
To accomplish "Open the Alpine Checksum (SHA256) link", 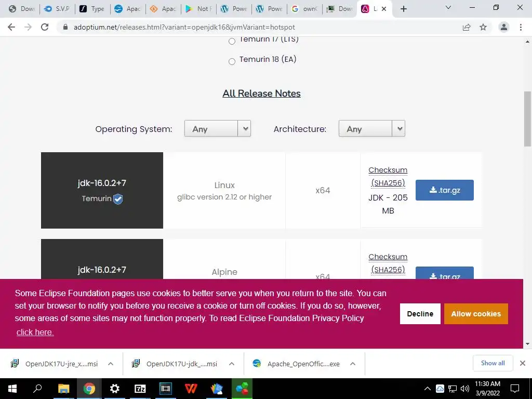I will point(388,263).
